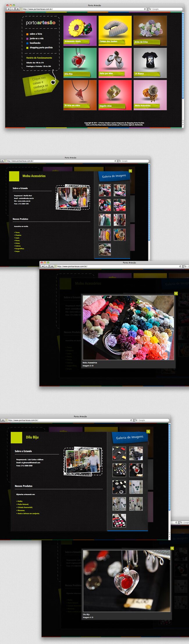The width and height of the screenshot is (189, 644).
Task: Open the Feito por Mim tile
Action: 115,63
